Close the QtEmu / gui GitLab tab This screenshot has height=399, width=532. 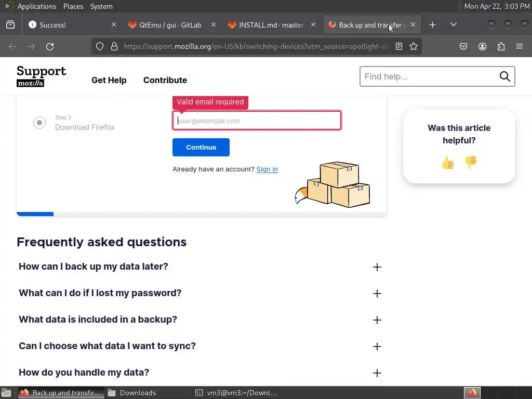click(214, 25)
